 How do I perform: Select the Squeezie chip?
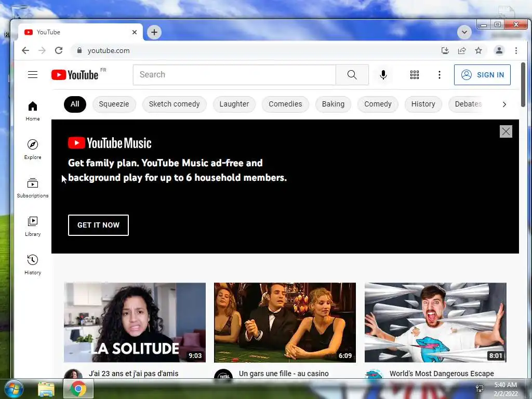114,104
